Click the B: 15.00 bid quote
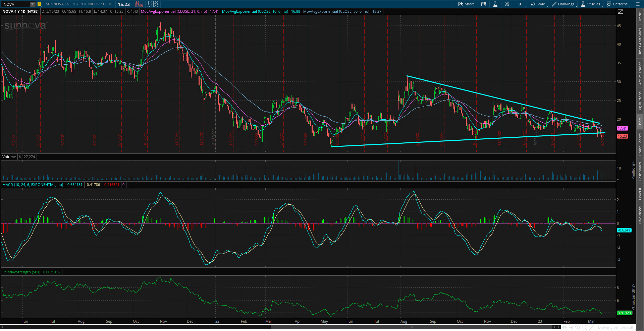Screen dimensions: 644x331 pyautogui.click(x=153, y=3)
